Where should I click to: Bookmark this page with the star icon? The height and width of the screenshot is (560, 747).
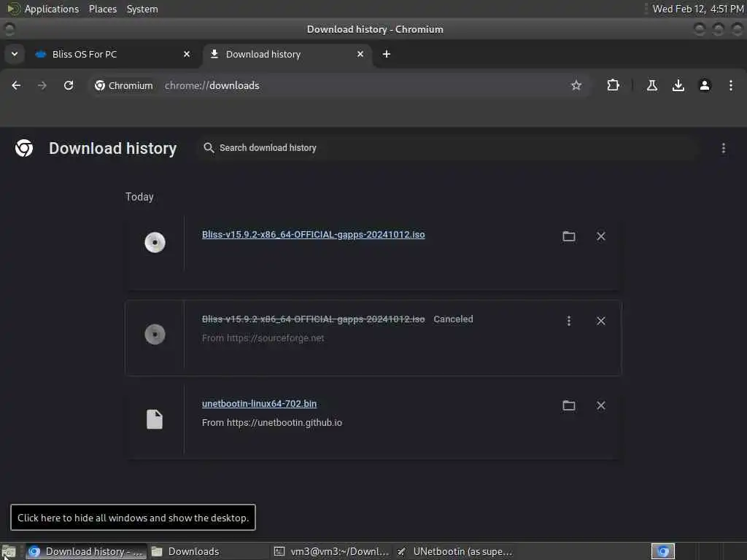click(576, 85)
